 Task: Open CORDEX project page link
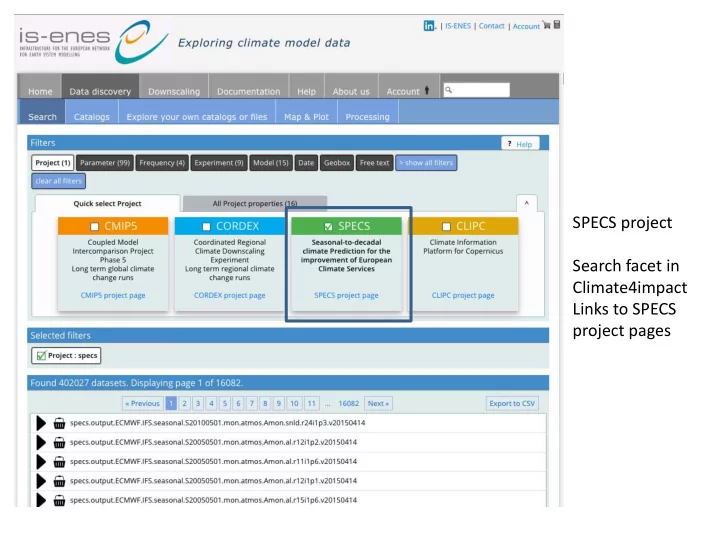(x=230, y=295)
